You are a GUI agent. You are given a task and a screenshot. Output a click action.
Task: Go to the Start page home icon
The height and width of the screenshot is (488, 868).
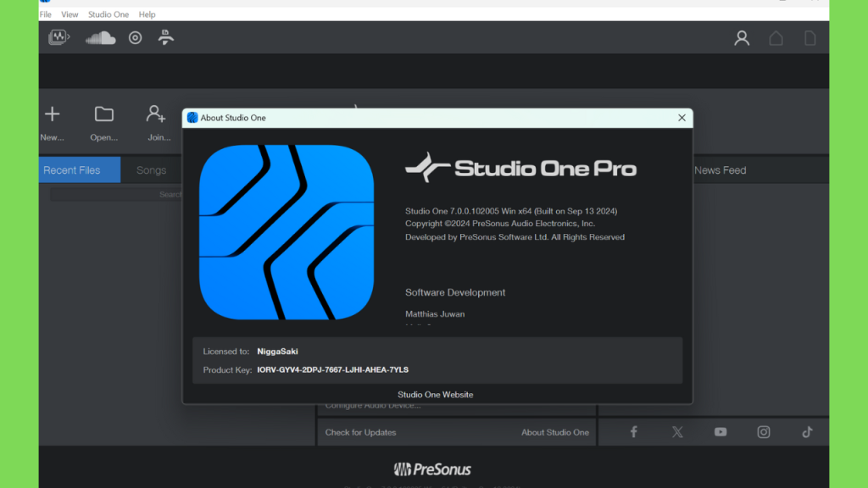(776, 37)
